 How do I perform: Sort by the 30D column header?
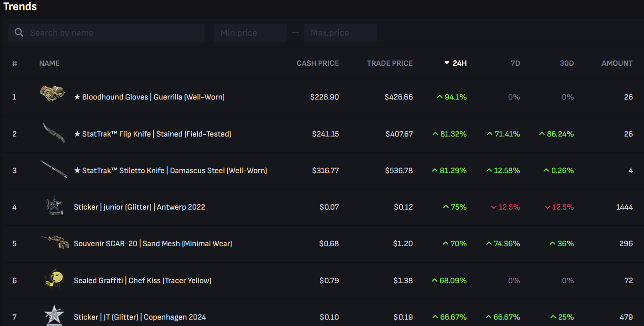point(566,63)
